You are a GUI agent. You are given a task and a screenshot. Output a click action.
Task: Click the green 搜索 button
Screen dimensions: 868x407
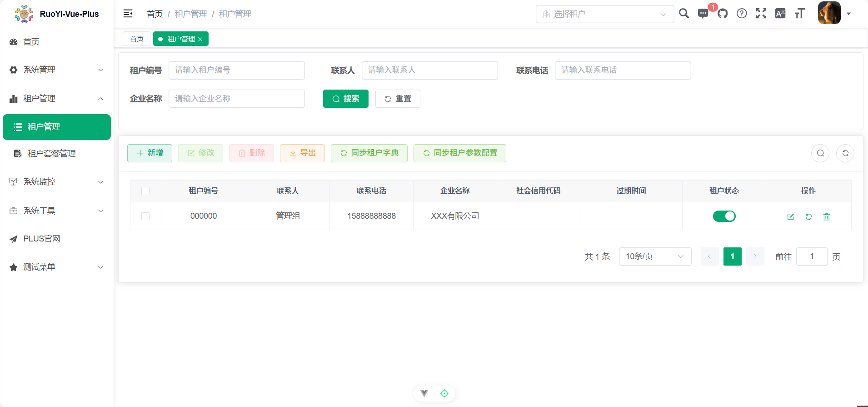pyautogui.click(x=345, y=99)
